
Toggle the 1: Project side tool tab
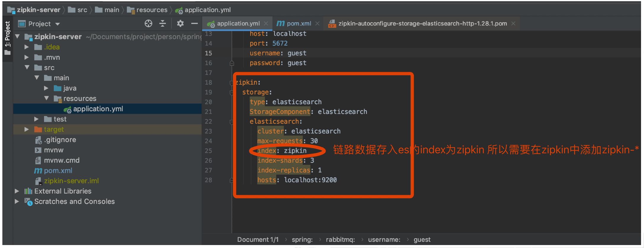click(x=7, y=38)
